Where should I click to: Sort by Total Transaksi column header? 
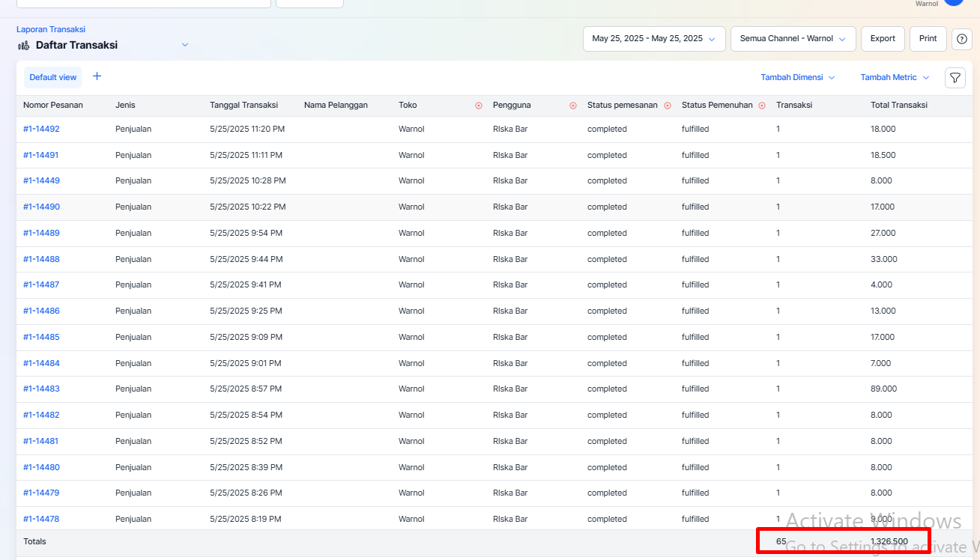(899, 106)
